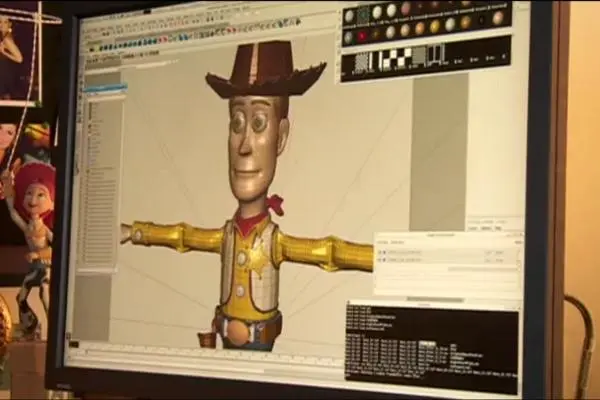Choose the bright red material sphere

(x=361, y=36)
